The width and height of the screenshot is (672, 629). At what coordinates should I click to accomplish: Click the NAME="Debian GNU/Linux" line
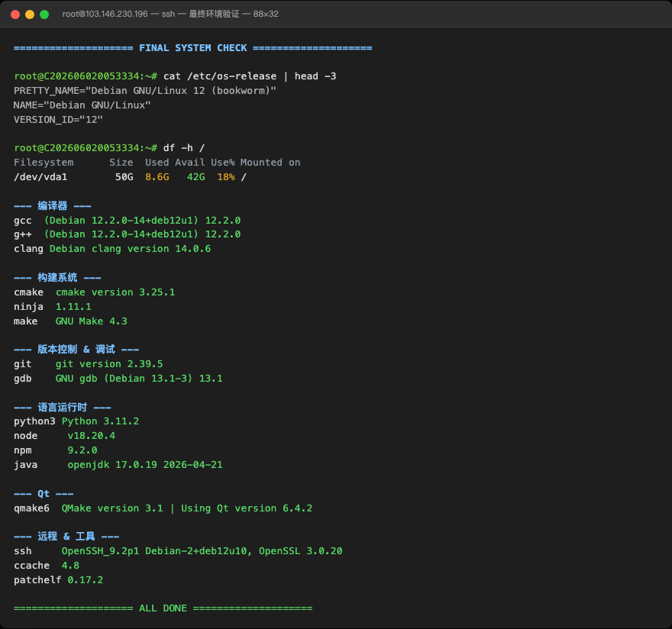[82, 105]
